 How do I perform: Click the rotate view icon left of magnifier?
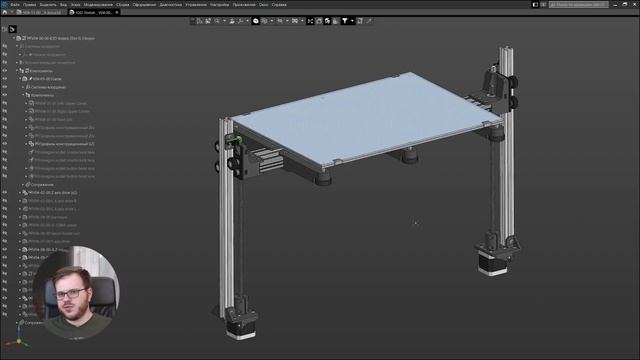pyautogui.click(x=207, y=21)
